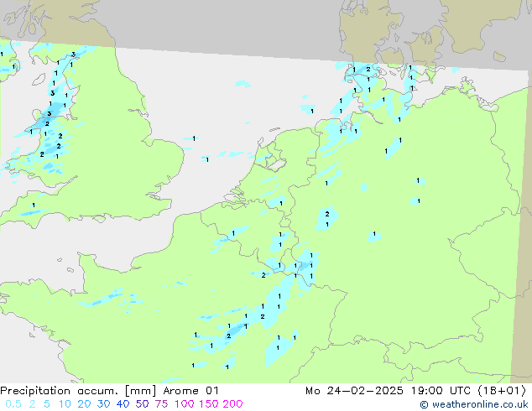The image size is (532, 411).
Task: Click the 10 mm legend value
Action: [65, 404]
